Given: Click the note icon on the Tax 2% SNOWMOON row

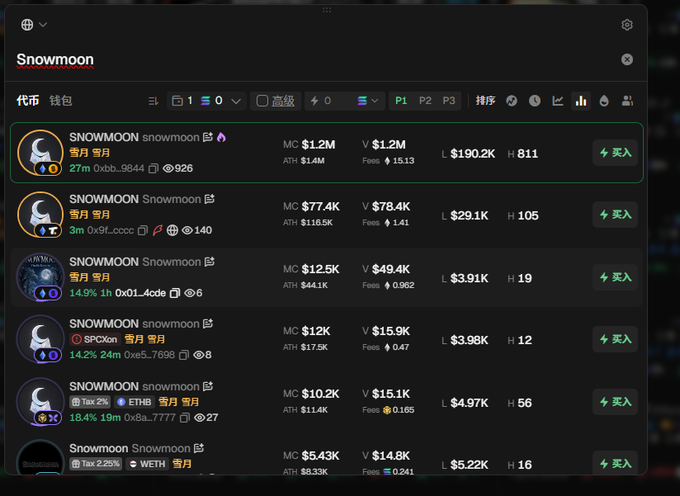Looking at the screenshot, I should point(208,386).
